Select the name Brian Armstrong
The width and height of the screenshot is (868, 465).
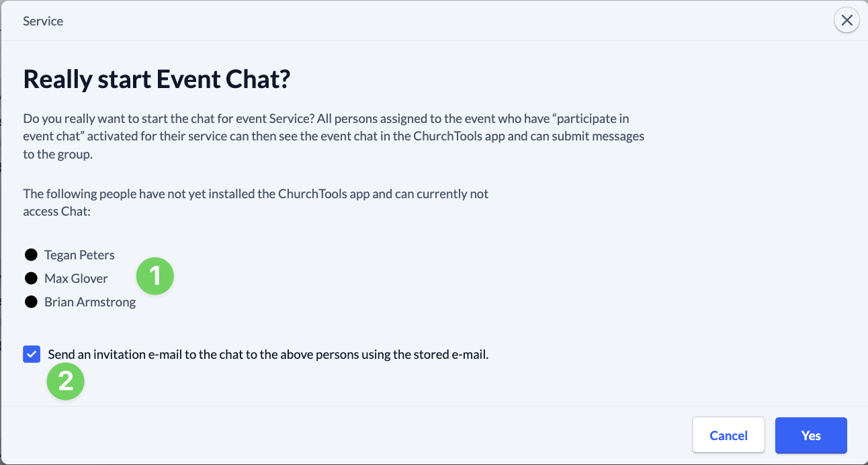pyautogui.click(x=90, y=302)
